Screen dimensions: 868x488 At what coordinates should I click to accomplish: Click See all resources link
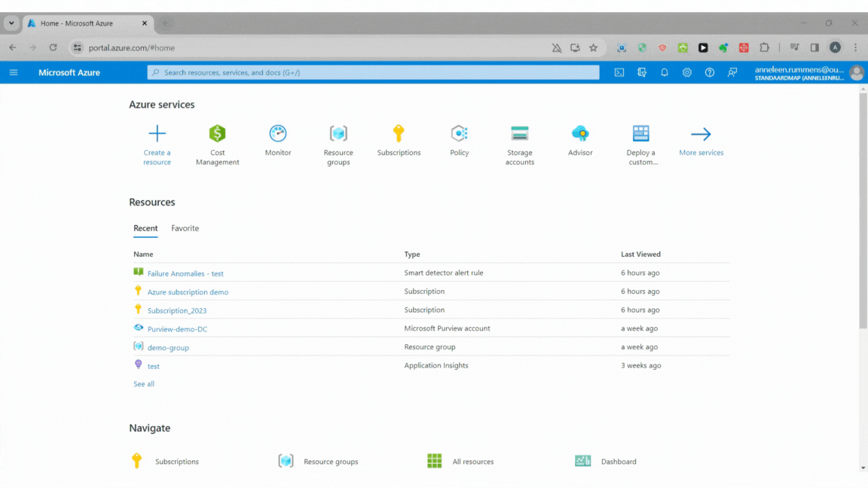(144, 383)
